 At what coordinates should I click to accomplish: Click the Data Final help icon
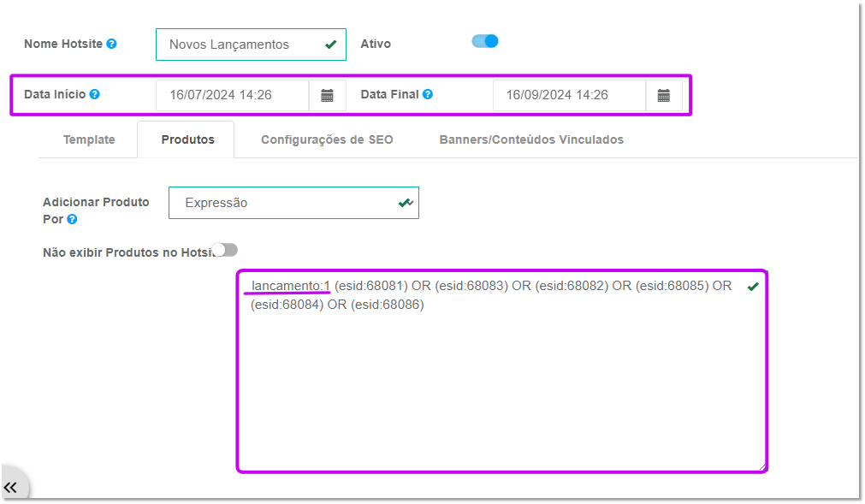tap(428, 94)
